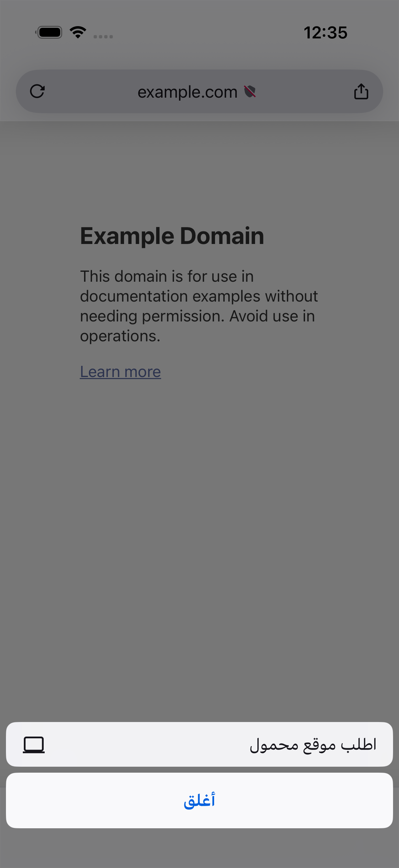Dismiss sheet by tapping dimmed page background
This screenshot has height=868, width=399.
199,539
